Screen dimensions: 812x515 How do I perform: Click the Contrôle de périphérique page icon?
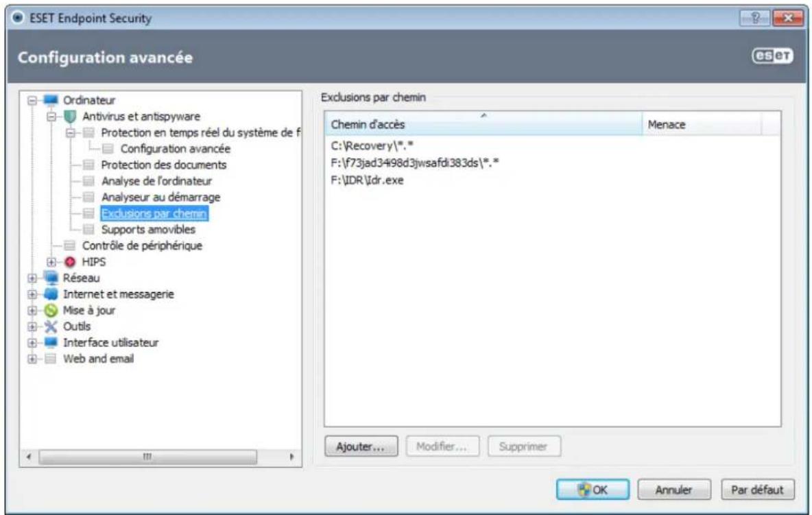coord(69,246)
